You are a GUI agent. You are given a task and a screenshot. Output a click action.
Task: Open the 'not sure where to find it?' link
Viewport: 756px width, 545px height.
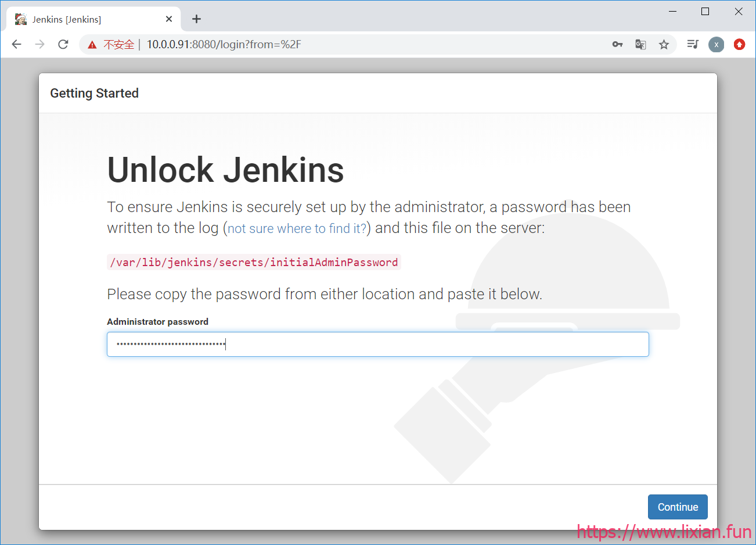297,228
